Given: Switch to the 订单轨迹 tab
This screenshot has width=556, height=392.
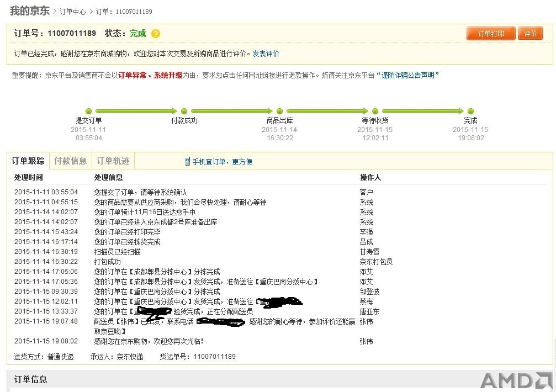Looking at the screenshot, I should (x=113, y=161).
